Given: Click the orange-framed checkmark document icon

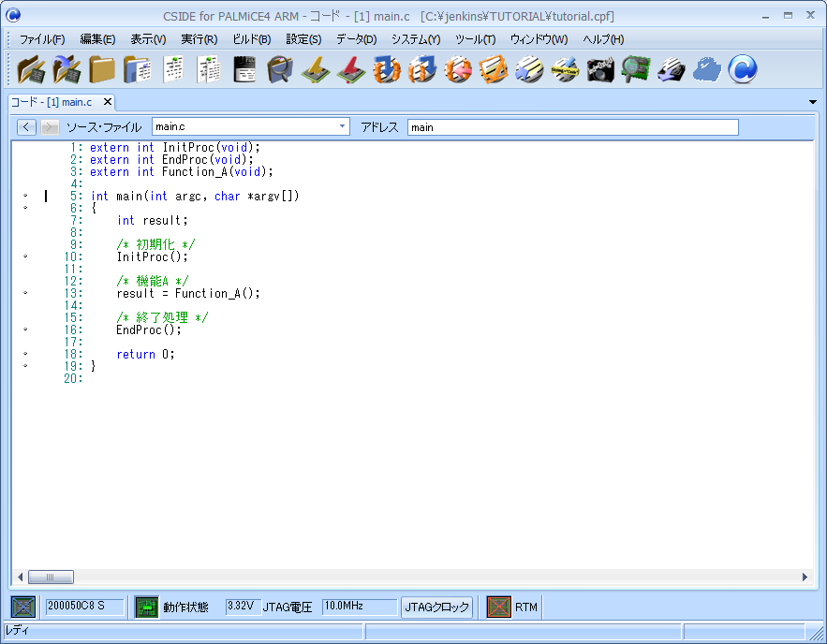Looking at the screenshot, I should [494, 69].
